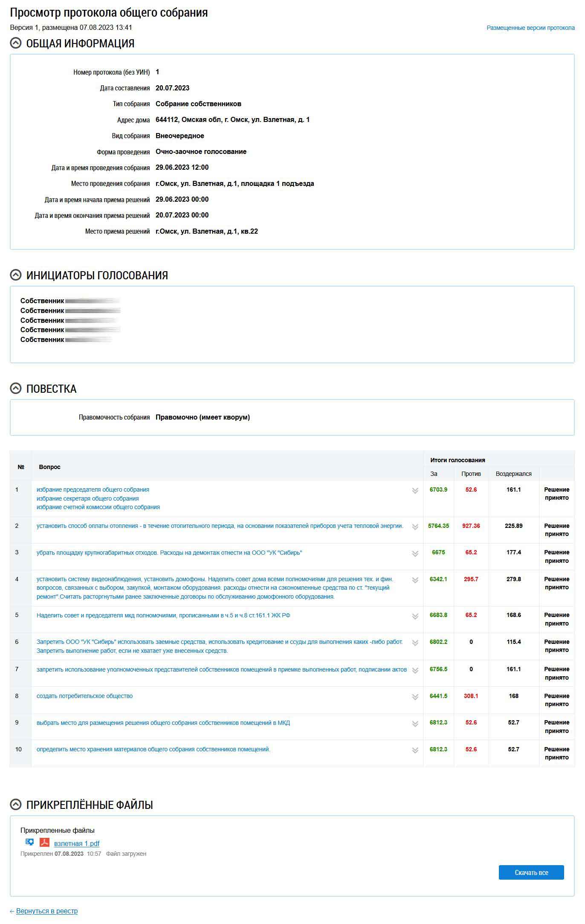The width and height of the screenshot is (585, 924).
Task: Click the избрание секретаря общего собрания line
Action: tap(87, 498)
